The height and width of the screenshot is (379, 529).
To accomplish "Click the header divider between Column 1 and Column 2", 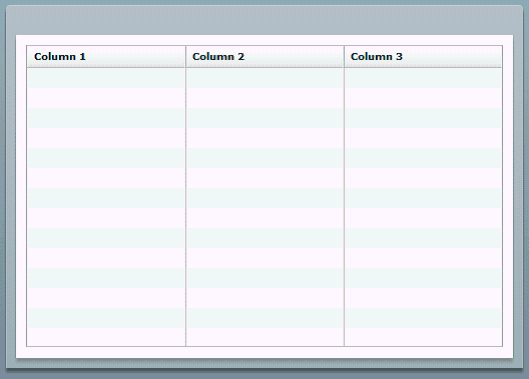I will tap(186, 57).
